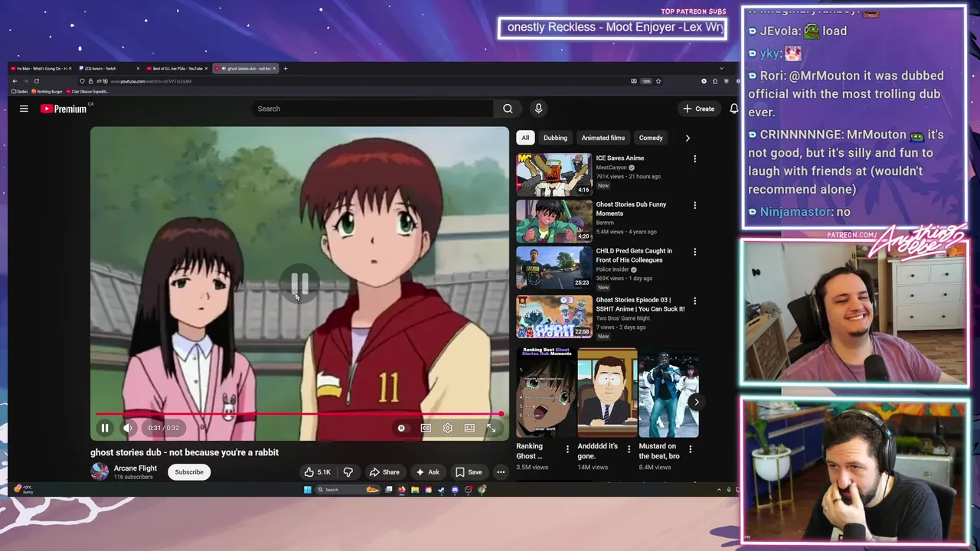Open the Ranking Ghost Stories short thumbnail
This screenshot has width=980, height=551.
[546, 393]
